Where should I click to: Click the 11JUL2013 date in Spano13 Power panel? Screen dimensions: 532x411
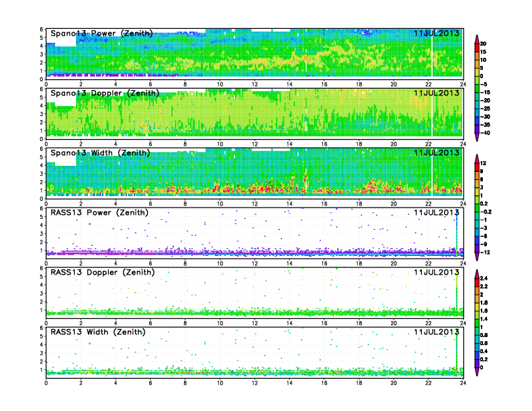[x=437, y=33]
